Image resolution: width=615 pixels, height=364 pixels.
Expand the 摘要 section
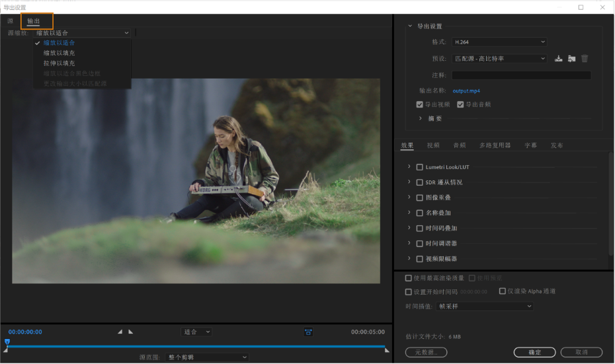[421, 118]
